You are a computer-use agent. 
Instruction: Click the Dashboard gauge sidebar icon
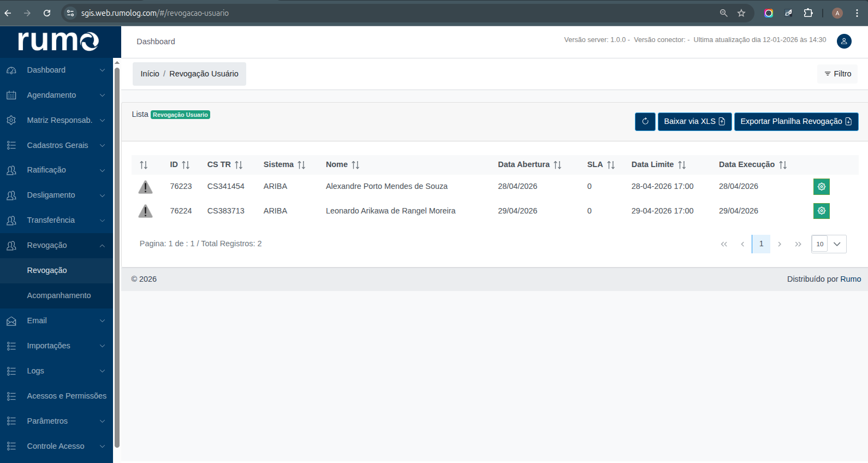click(x=11, y=70)
